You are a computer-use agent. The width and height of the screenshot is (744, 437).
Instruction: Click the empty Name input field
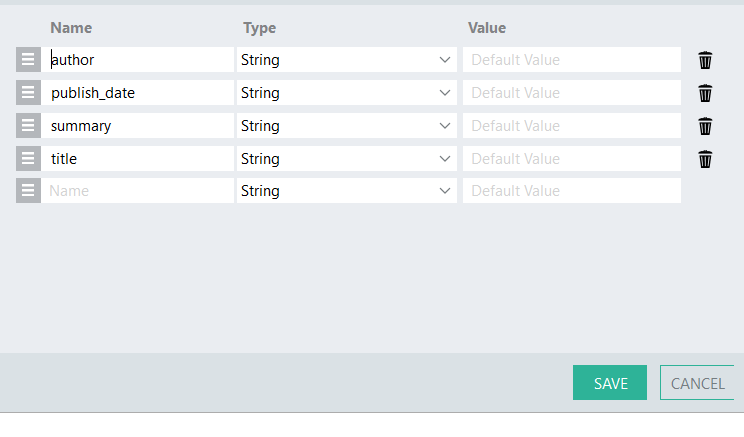click(x=138, y=191)
